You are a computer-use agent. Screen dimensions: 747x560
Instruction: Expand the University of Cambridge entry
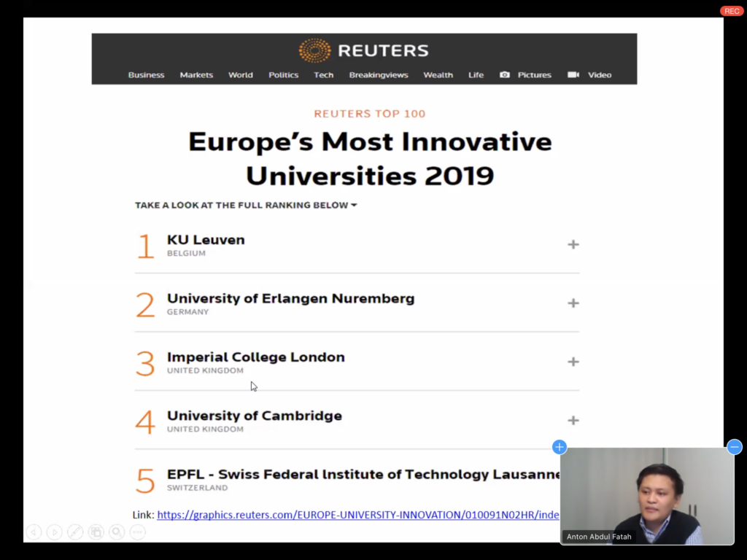pos(573,421)
